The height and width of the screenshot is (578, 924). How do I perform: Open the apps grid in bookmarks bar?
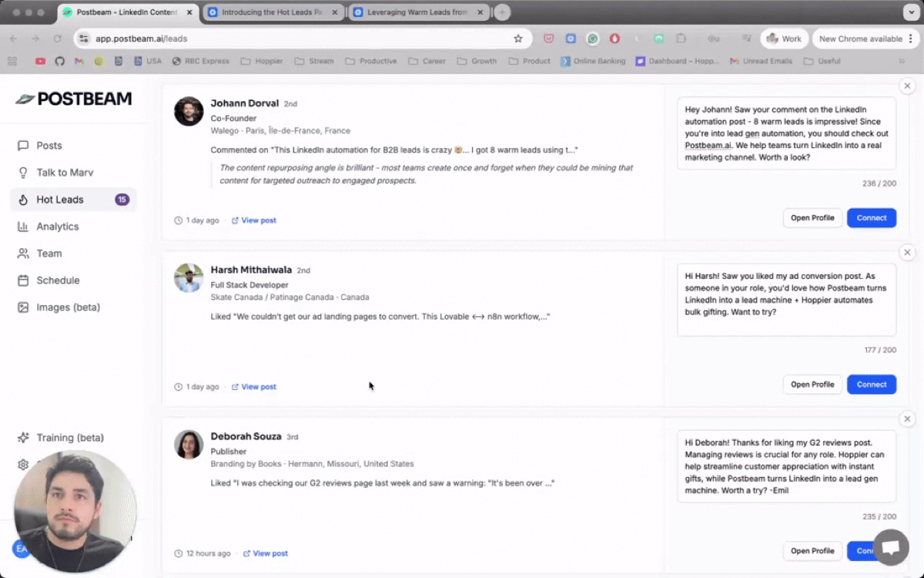click(12, 61)
